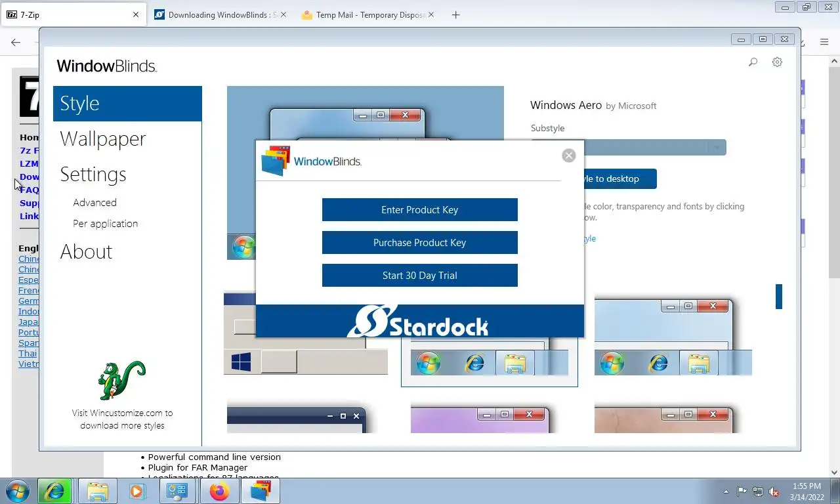Click the Wincustomize gecko mascot icon

point(121,380)
